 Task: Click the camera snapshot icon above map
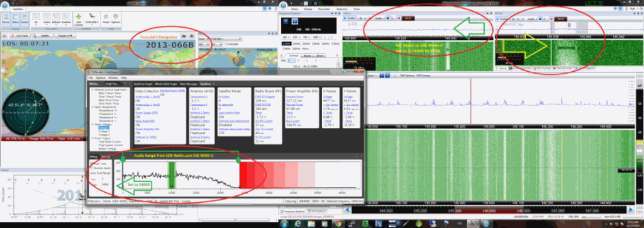pos(184,37)
